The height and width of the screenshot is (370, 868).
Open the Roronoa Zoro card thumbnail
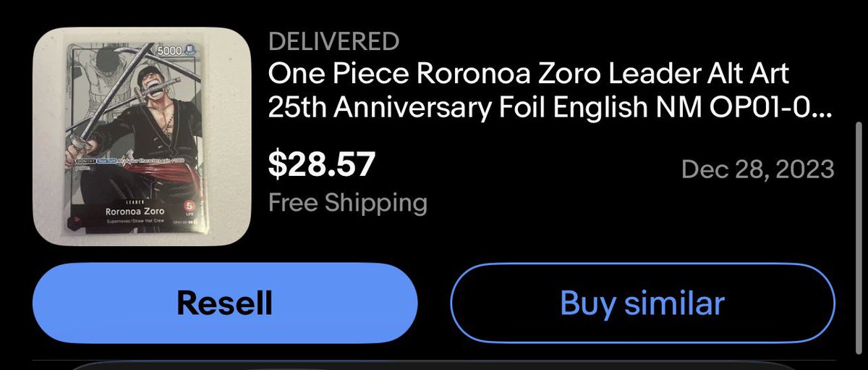point(142,136)
